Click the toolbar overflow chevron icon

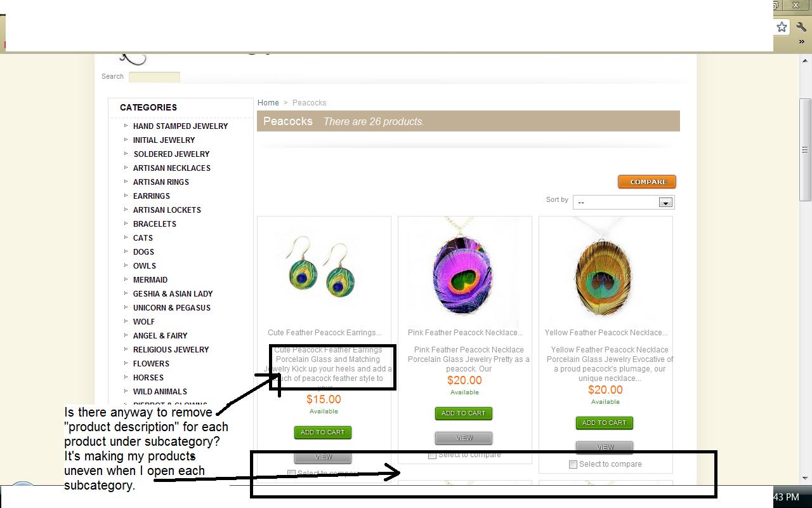click(x=802, y=41)
